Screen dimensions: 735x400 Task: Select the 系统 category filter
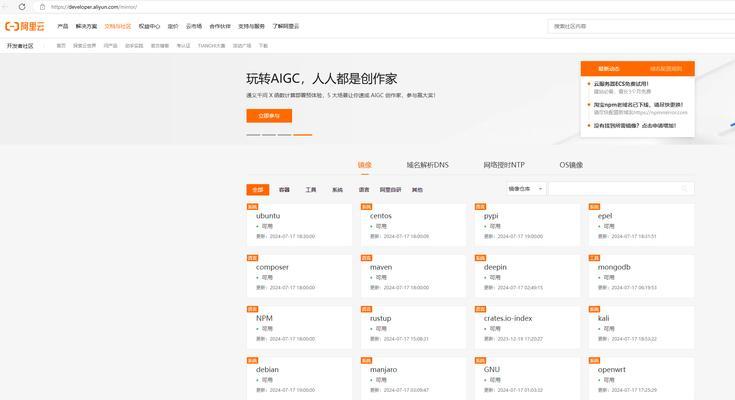click(x=338, y=190)
